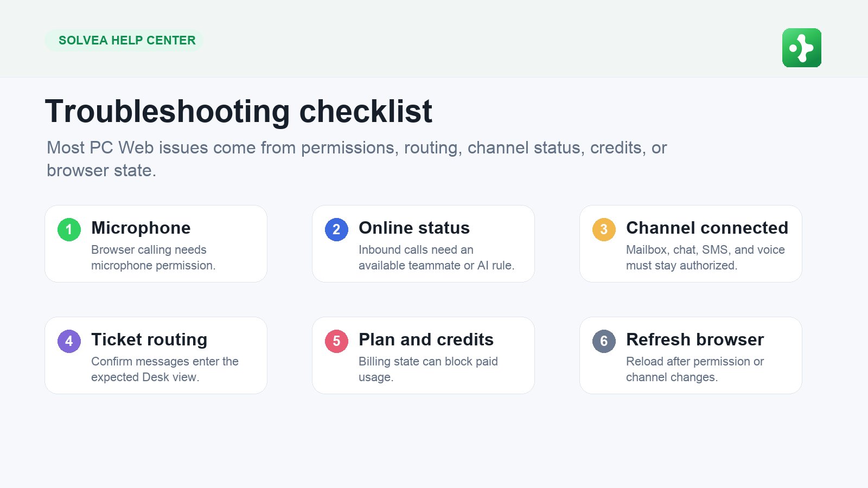Click the yellow number 3 circle

click(x=604, y=229)
